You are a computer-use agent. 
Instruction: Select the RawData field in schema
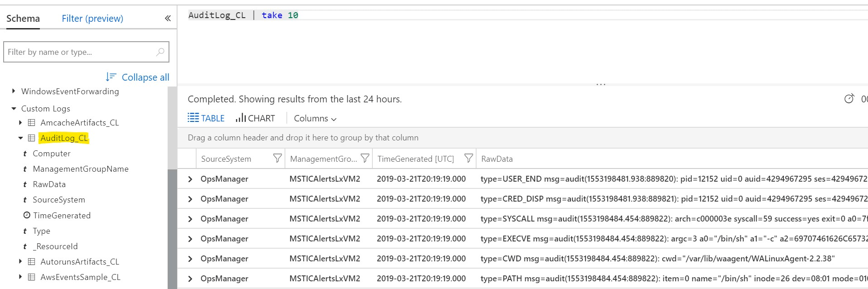(49, 184)
